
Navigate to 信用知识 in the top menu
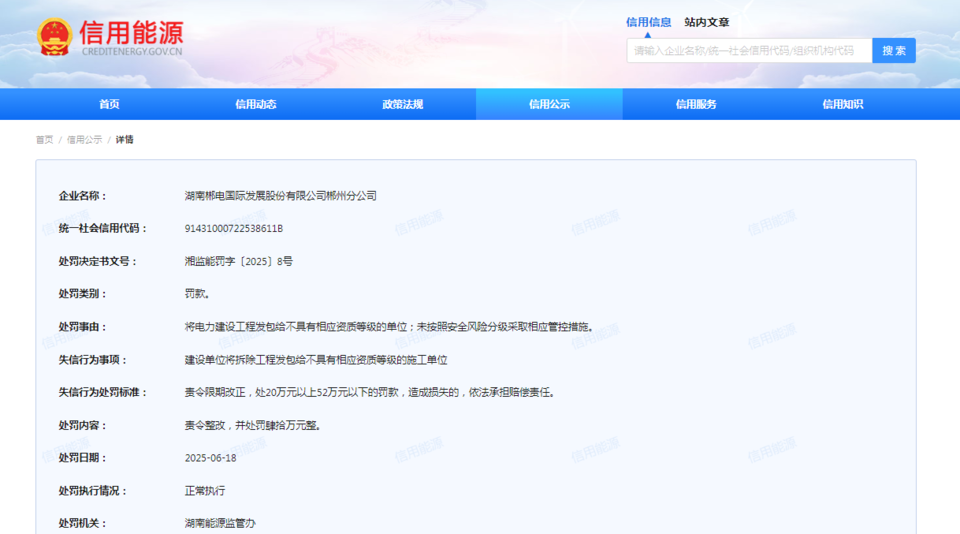pos(842,104)
